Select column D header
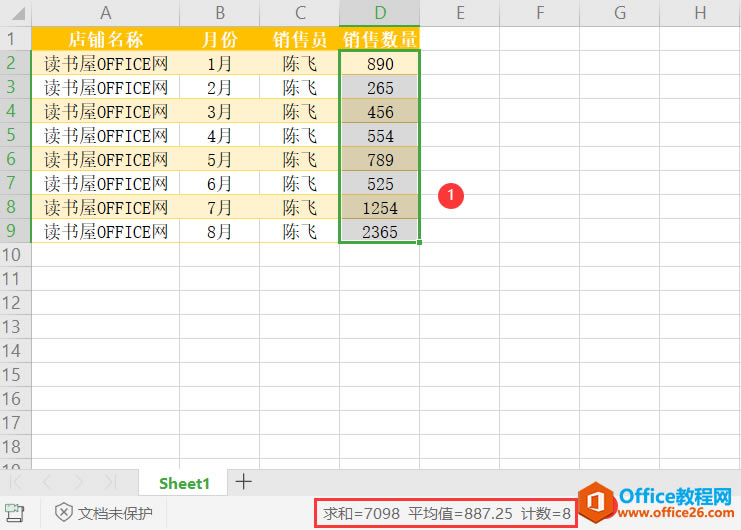The width and height of the screenshot is (741, 530). pyautogui.click(x=379, y=13)
